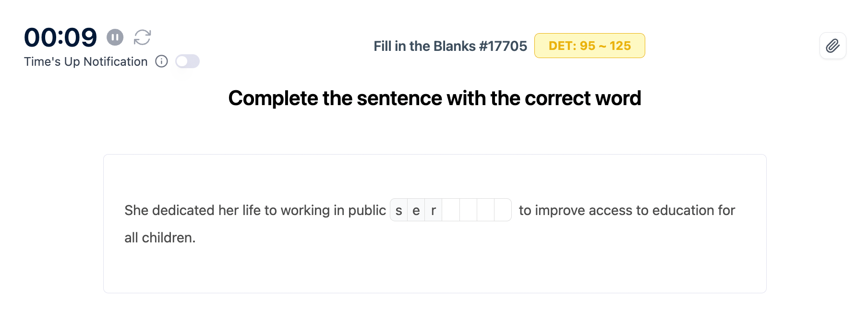This screenshot has height=336, width=868.
Task: Focus the third empty letter box
Action: coord(485,210)
